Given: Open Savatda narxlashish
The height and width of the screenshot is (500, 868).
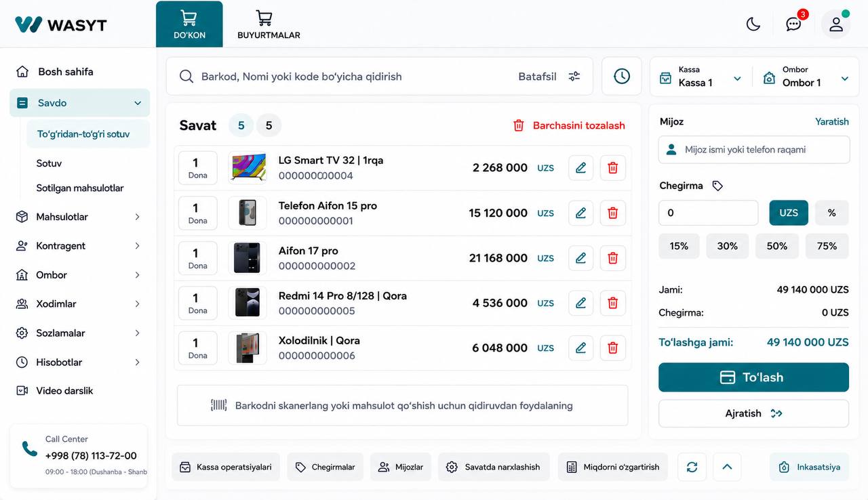Looking at the screenshot, I should click(x=494, y=467).
